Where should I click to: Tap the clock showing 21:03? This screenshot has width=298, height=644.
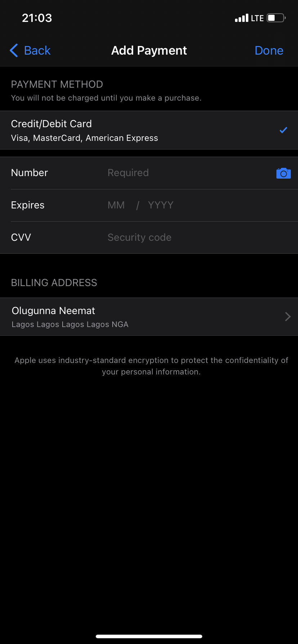pyautogui.click(x=37, y=18)
